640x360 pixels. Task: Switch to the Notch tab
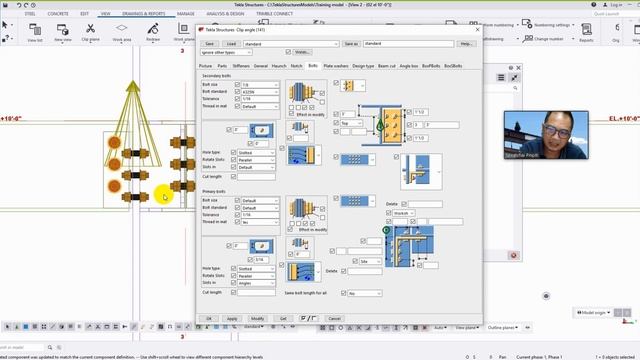(x=296, y=66)
